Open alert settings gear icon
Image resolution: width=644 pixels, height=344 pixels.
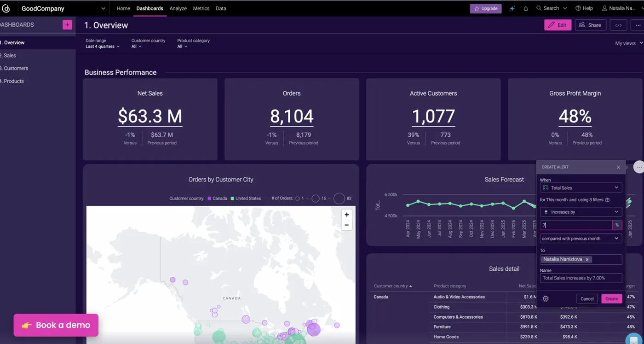[546, 299]
